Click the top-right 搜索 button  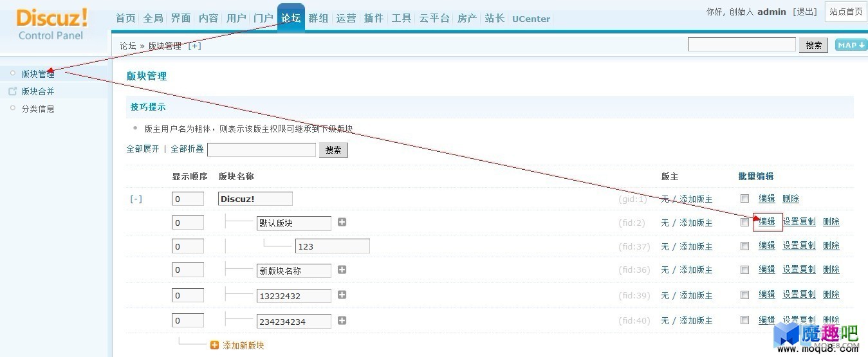click(813, 45)
